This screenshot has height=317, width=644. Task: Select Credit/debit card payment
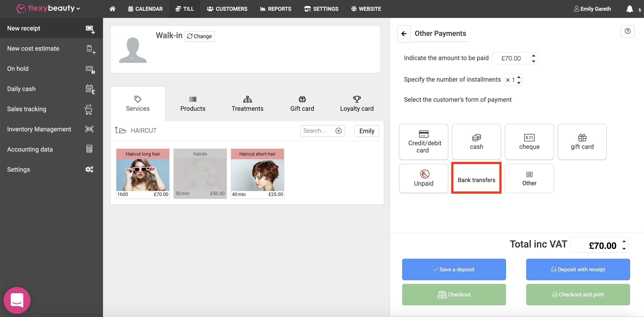point(423,142)
